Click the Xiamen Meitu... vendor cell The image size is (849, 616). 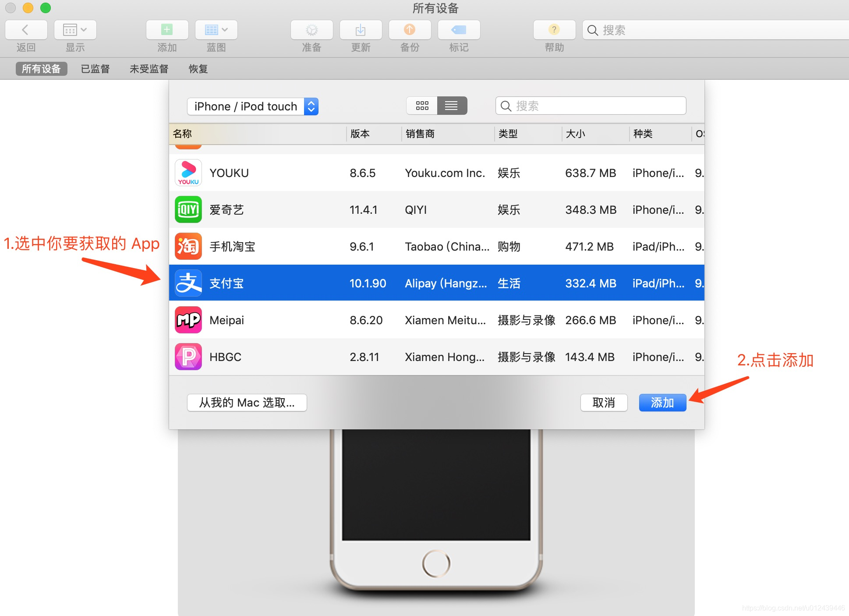(x=445, y=320)
